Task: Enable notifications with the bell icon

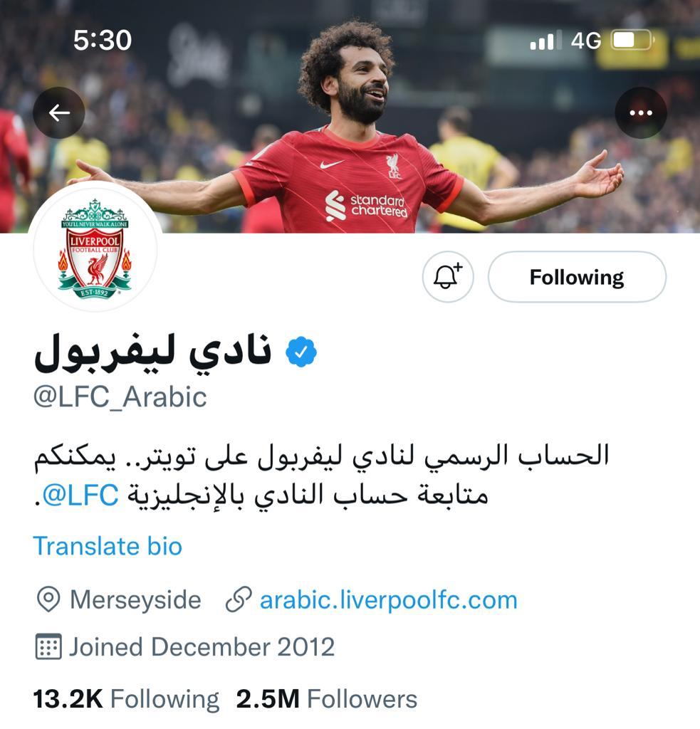Action: pyautogui.click(x=448, y=277)
